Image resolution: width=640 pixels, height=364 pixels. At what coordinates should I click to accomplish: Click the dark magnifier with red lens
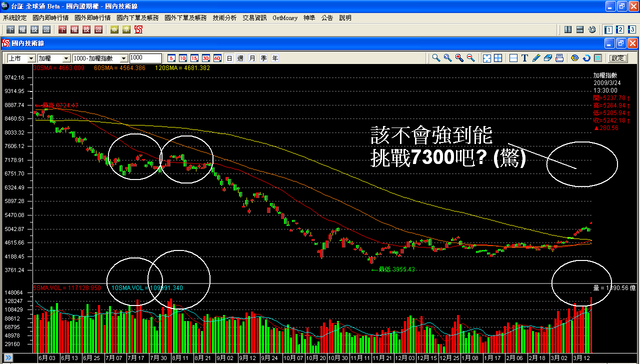(459, 58)
